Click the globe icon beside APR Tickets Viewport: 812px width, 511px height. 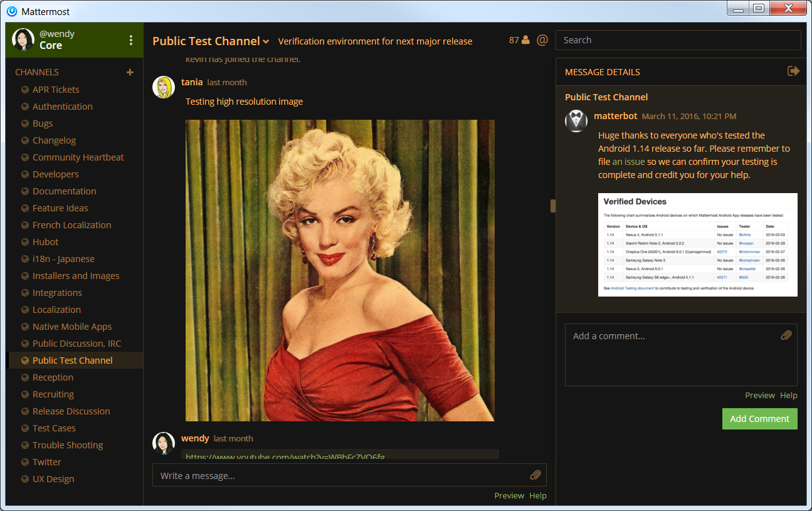(x=25, y=90)
